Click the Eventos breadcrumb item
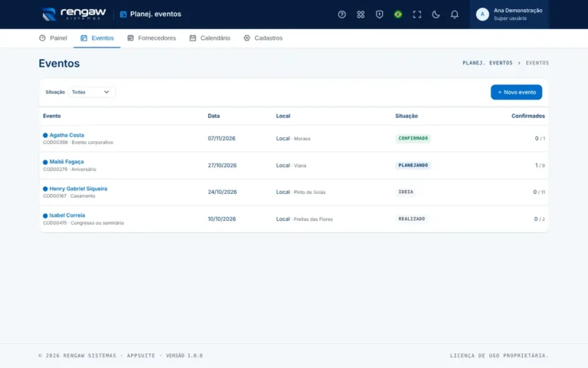 [537, 63]
